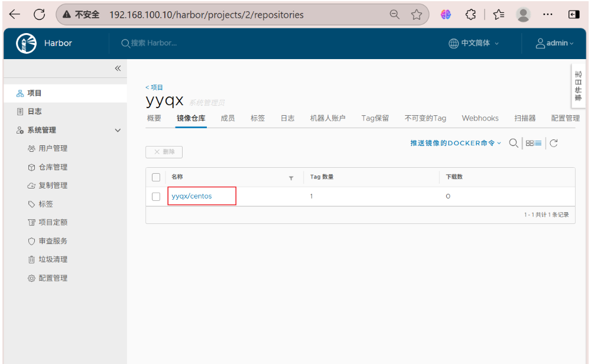Image resolution: width=591 pixels, height=364 pixels.
Task: Select the 镜像仓库 tab
Action: tap(191, 118)
